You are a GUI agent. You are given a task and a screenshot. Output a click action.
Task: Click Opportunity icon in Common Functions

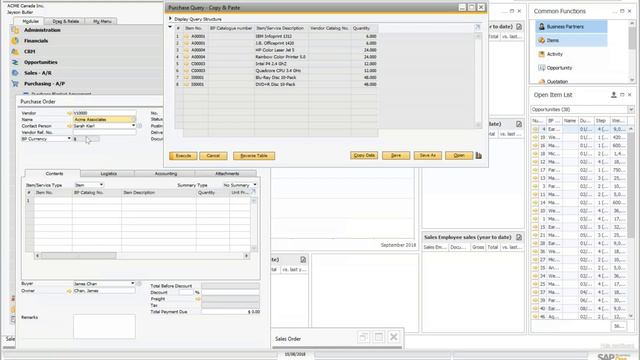click(542, 68)
